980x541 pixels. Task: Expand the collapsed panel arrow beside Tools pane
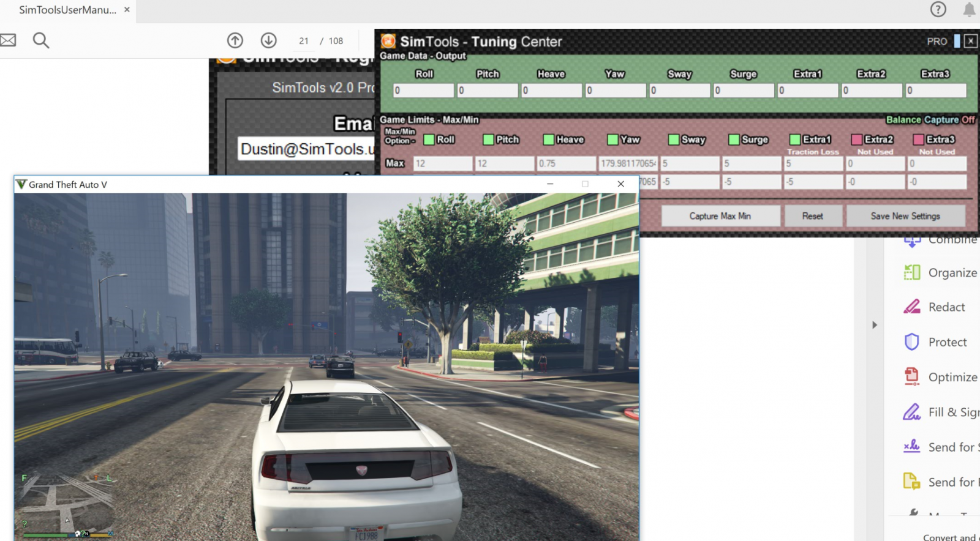(x=875, y=325)
